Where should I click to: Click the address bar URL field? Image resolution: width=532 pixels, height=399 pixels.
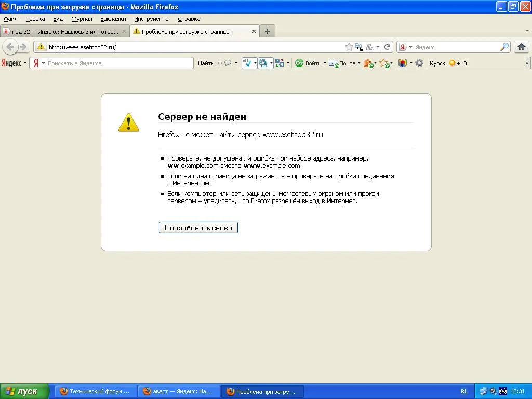point(195,47)
